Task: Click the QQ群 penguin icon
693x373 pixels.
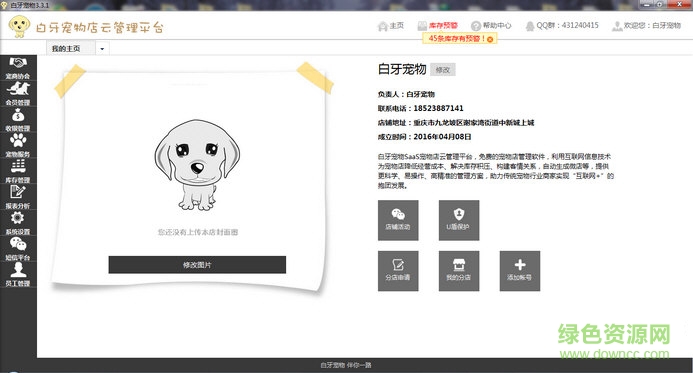Action: pyautogui.click(x=529, y=26)
